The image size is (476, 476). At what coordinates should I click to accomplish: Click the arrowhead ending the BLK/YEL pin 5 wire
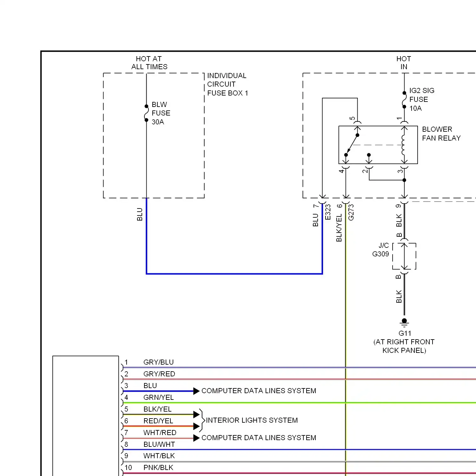coord(196,414)
